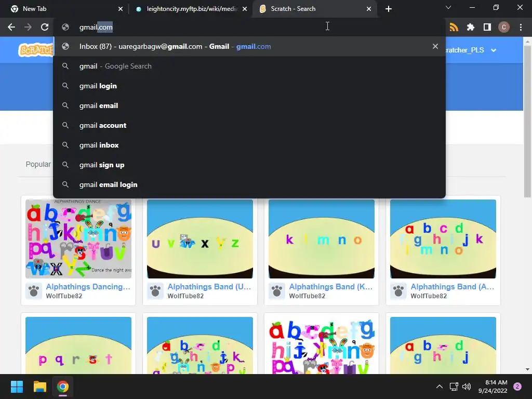Choose the 'gmail sign up' suggestion
The height and width of the screenshot is (399, 532).
coord(249,165)
